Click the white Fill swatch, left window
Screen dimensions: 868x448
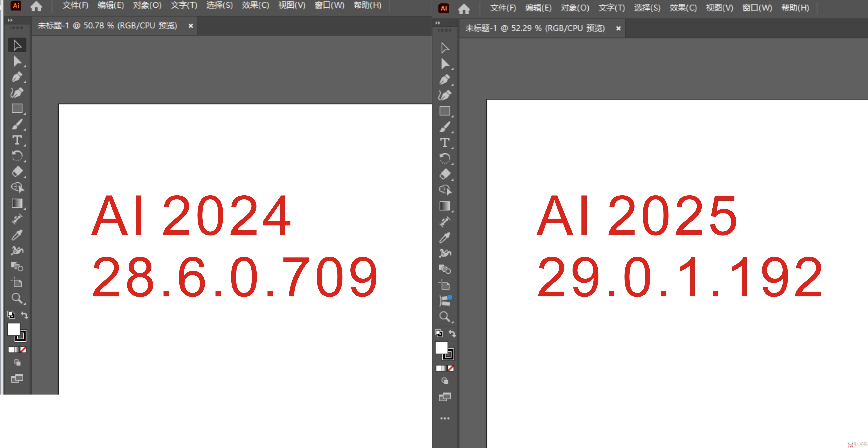(13, 329)
